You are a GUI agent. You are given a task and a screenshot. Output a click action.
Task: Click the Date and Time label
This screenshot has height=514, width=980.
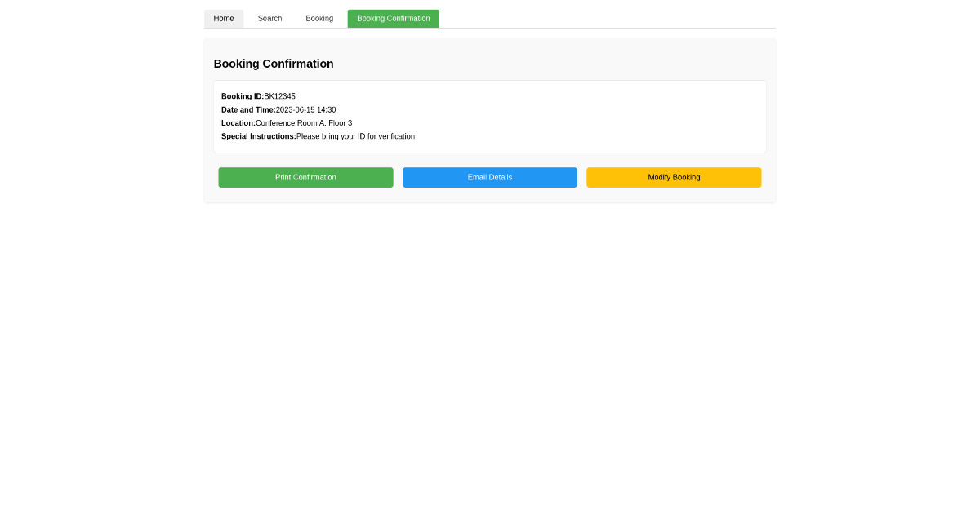coord(248,109)
